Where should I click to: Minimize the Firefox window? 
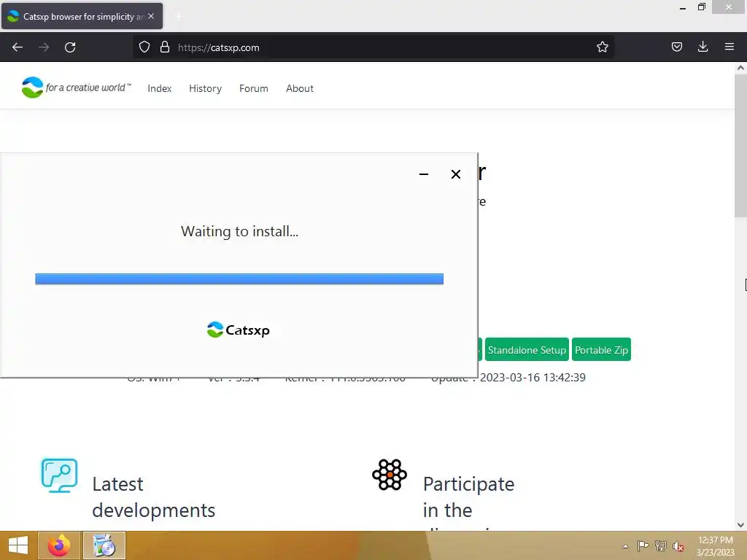coord(683,7)
